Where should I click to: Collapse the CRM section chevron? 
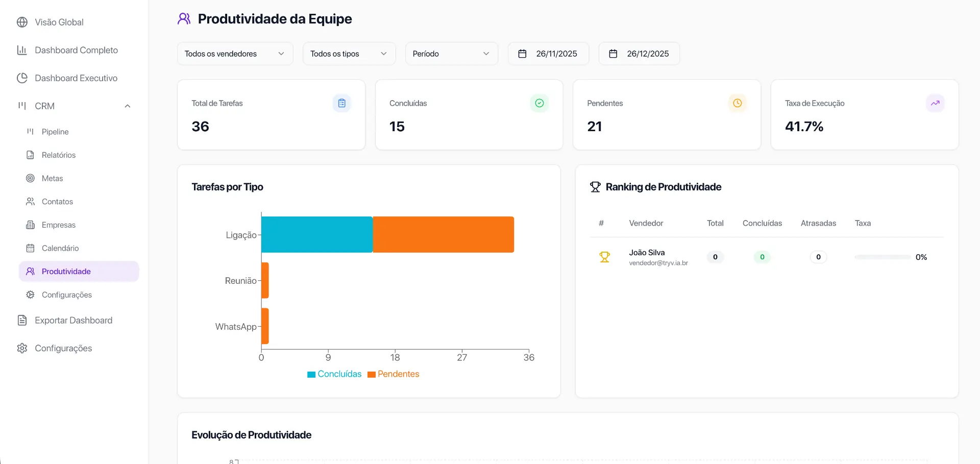128,106
